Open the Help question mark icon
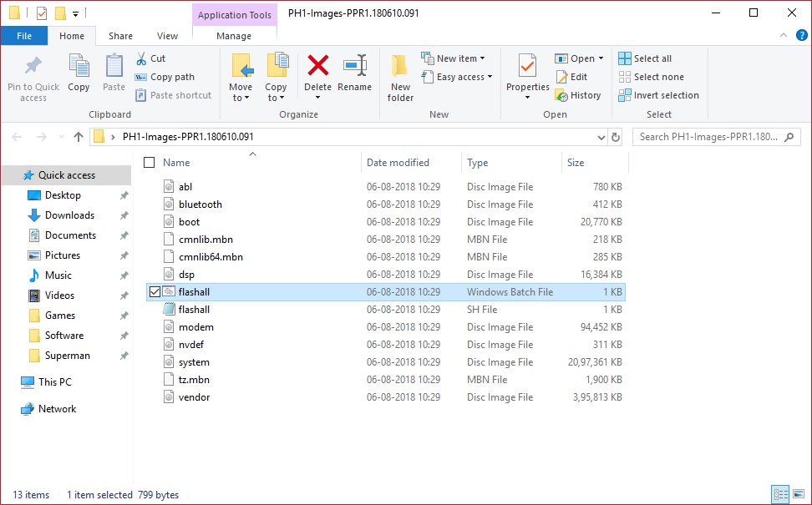 (801, 36)
